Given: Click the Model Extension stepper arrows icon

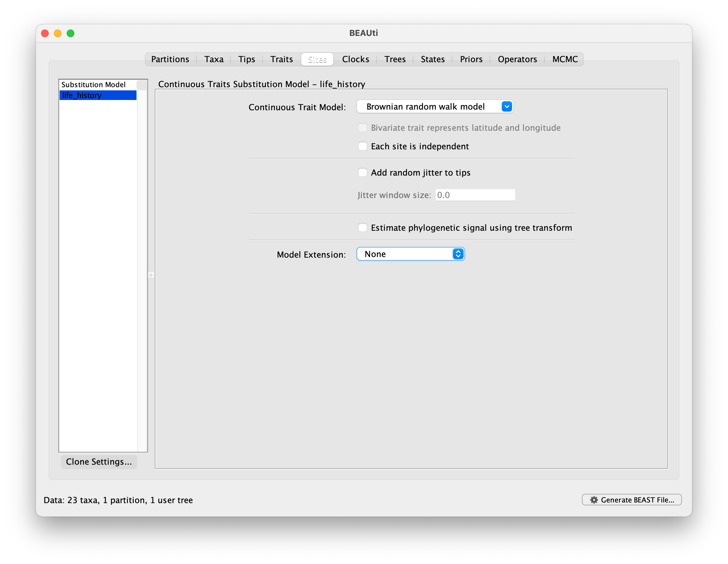Looking at the screenshot, I should point(458,254).
